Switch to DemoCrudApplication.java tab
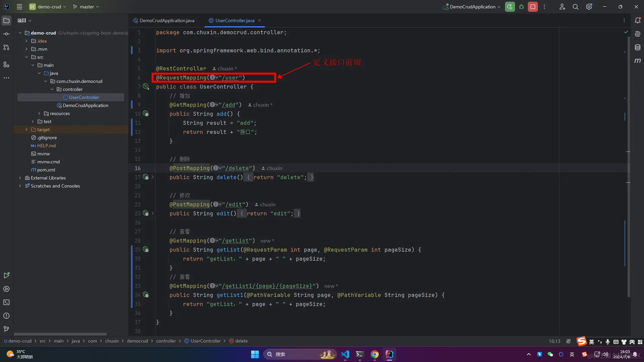This screenshot has height=362, width=644. coord(164,20)
